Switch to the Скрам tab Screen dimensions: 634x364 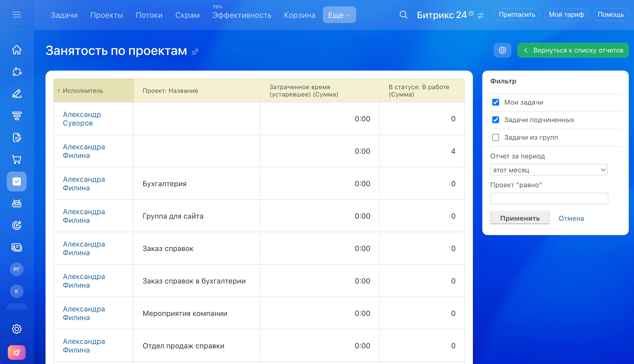point(187,15)
